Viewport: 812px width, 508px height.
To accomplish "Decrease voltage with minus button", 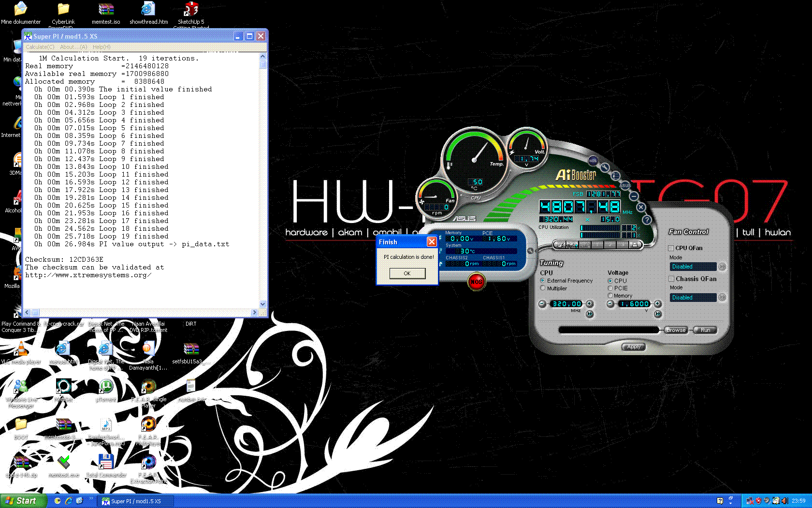I will [x=610, y=304].
